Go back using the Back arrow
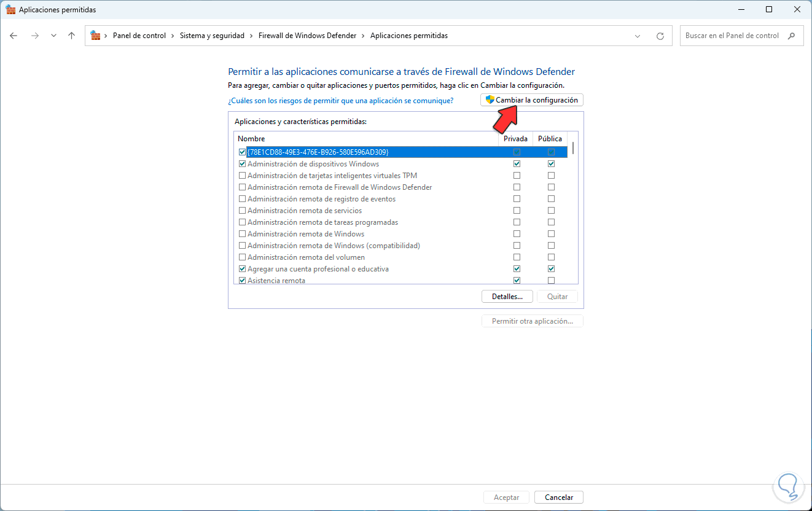The image size is (812, 511). 14,36
